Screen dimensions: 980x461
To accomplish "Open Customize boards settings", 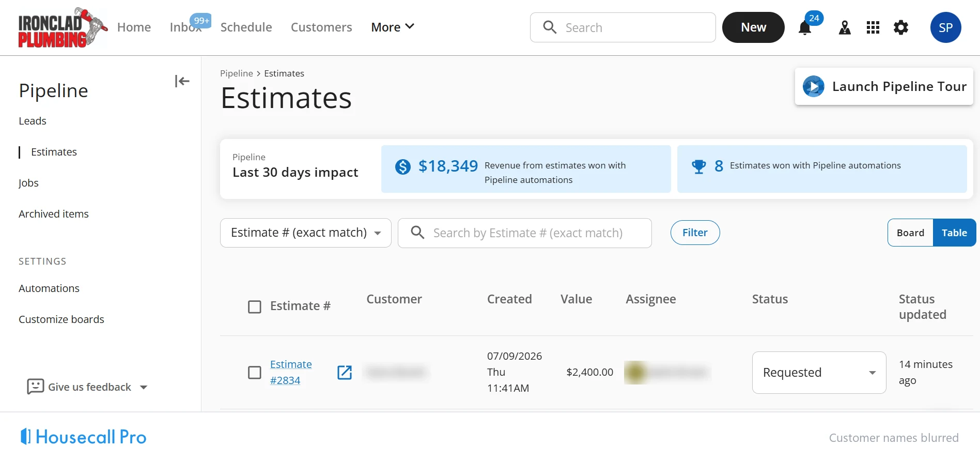I will click(61, 319).
